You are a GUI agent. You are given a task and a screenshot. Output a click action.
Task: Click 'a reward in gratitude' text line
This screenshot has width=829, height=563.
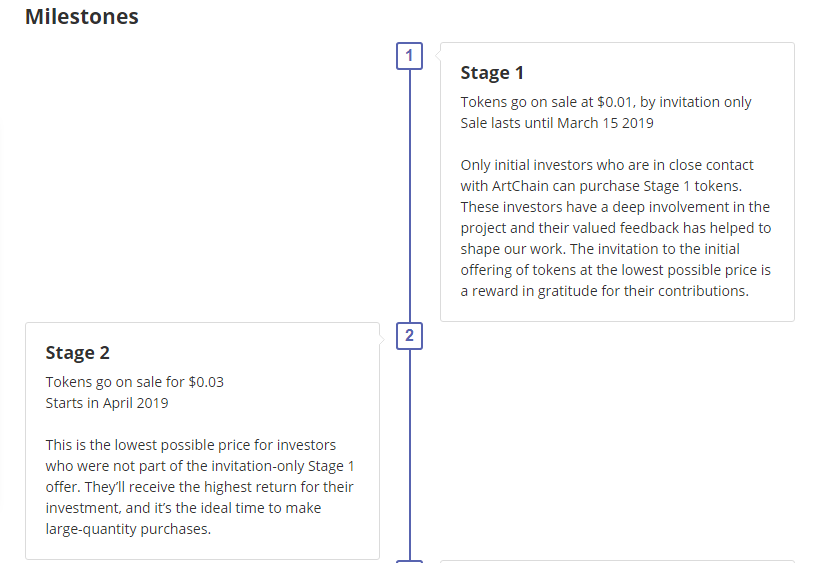604,291
